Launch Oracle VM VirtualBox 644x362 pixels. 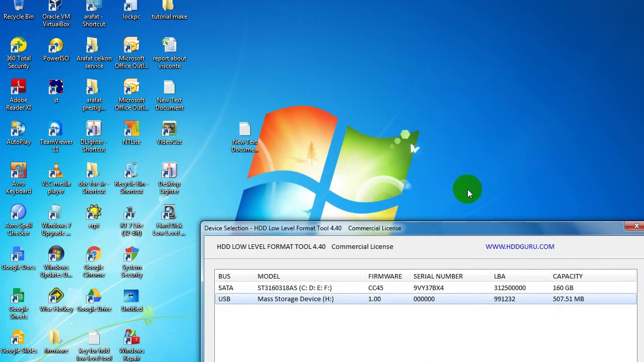[56, 14]
